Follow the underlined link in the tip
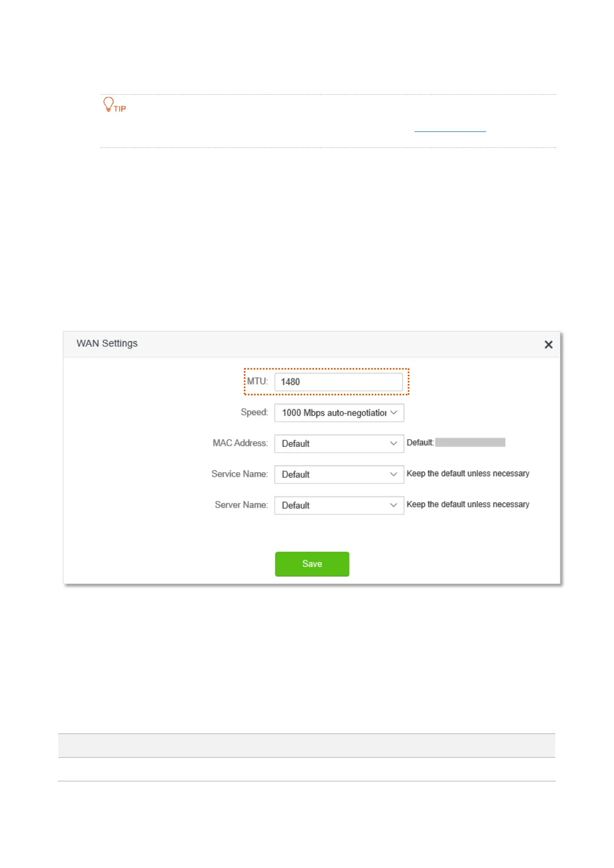The height and width of the screenshot is (868, 614). click(x=450, y=128)
